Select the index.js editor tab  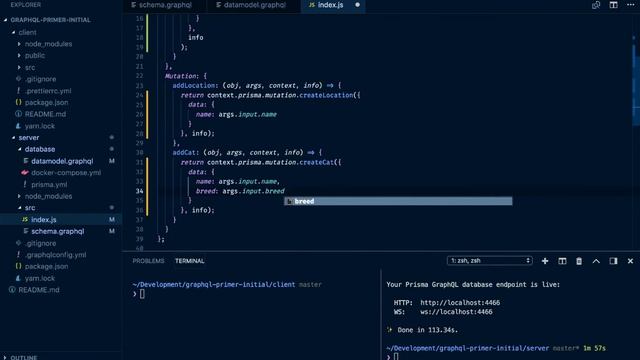click(330, 5)
